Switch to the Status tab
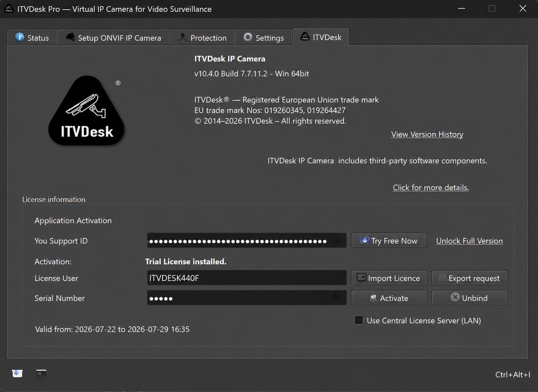 (32, 37)
